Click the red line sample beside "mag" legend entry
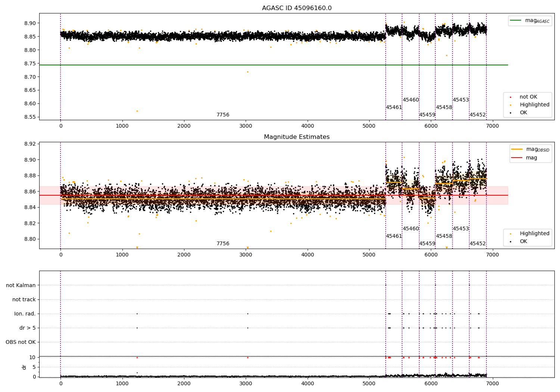This screenshot has width=560, height=392. 517,158
